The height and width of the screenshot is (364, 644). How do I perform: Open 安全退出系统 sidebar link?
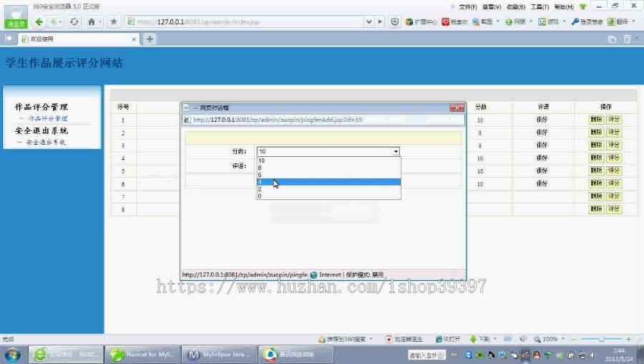click(x=45, y=143)
